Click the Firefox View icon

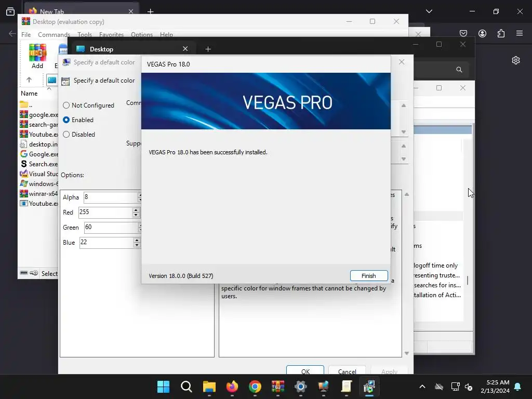(x=10, y=11)
